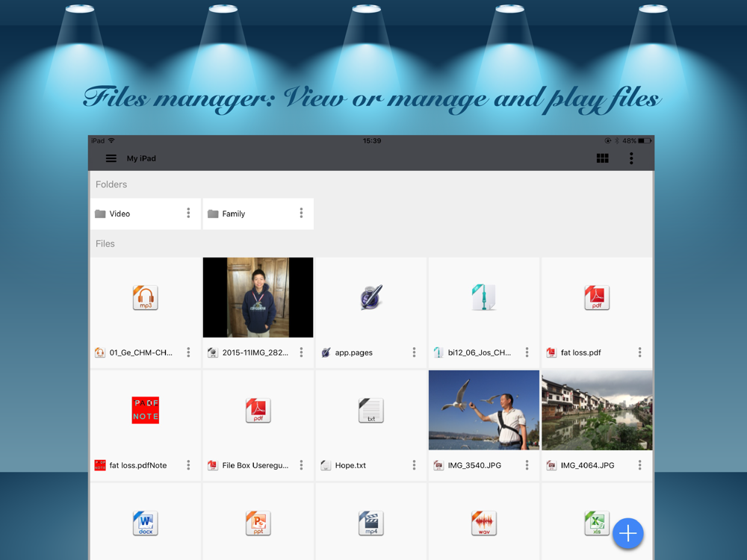Tap the small zip icon beside bi12_06_Jos_CH
Viewport: 747px width, 560px height.
click(438, 352)
